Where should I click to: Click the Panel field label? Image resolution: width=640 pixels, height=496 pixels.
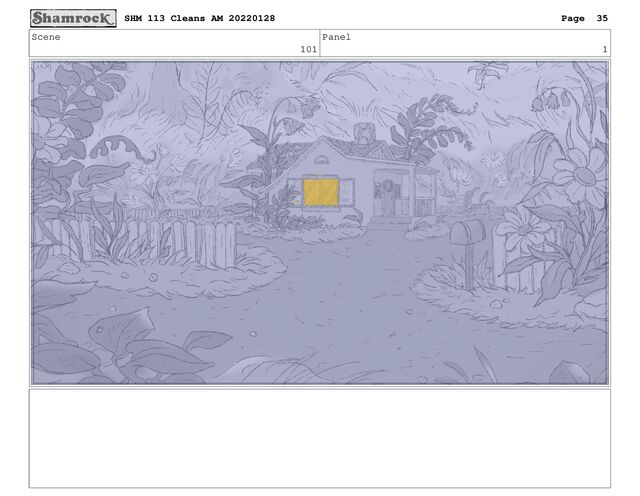[336, 37]
